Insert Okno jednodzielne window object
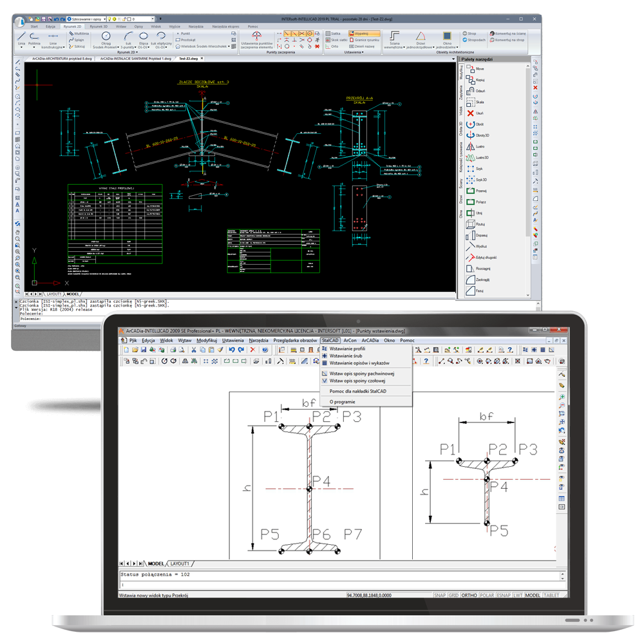Viewport: 644px width, 644px height. pos(447,40)
